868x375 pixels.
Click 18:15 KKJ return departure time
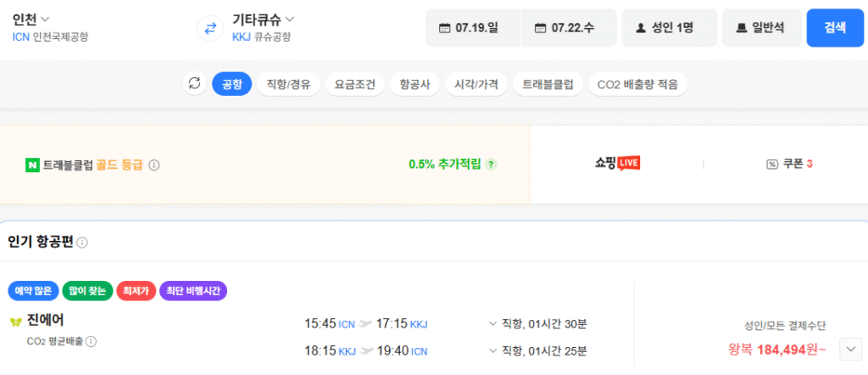pos(331,350)
